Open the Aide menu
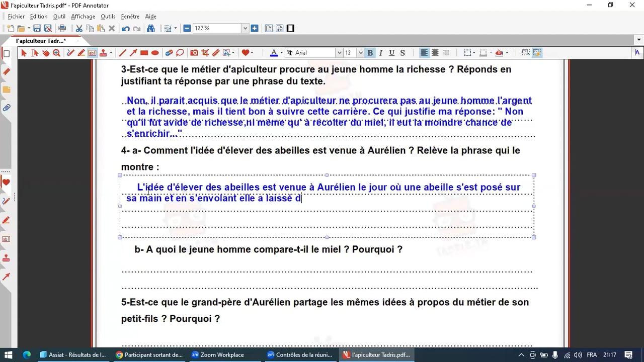The height and width of the screenshot is (362, 644). [150, 17]
